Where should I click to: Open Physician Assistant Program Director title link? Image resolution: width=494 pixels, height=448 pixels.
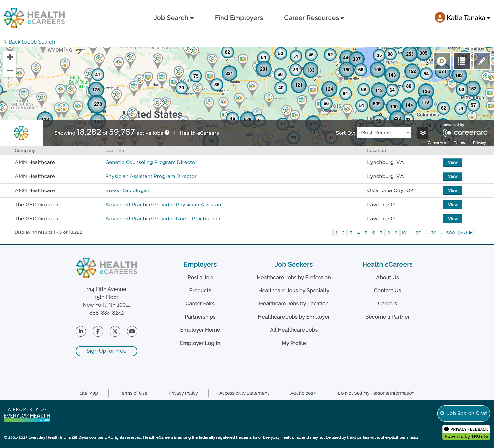[151, 176]
